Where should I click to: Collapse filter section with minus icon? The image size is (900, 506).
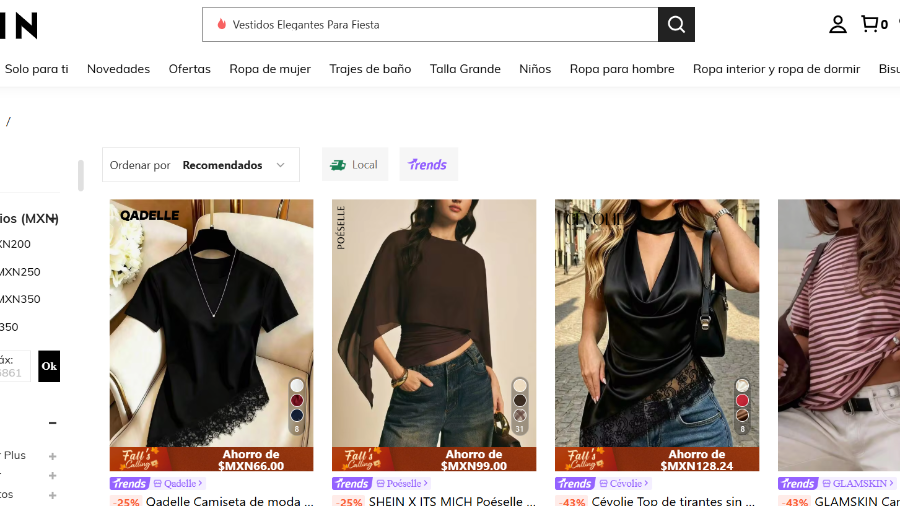click(x=52, y=423)
